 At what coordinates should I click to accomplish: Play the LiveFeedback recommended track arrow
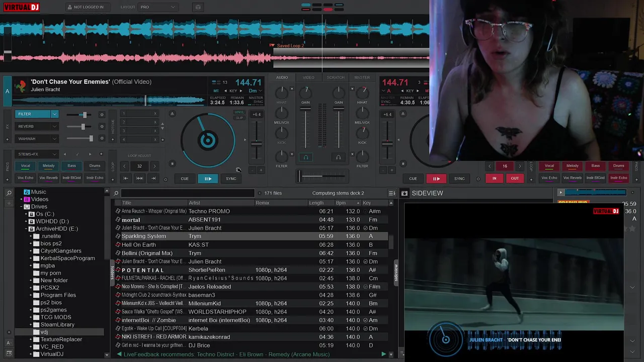tap(384, 354)
